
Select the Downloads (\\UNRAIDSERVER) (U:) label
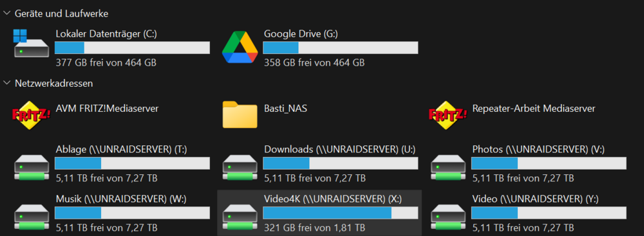tap(339, 150)
